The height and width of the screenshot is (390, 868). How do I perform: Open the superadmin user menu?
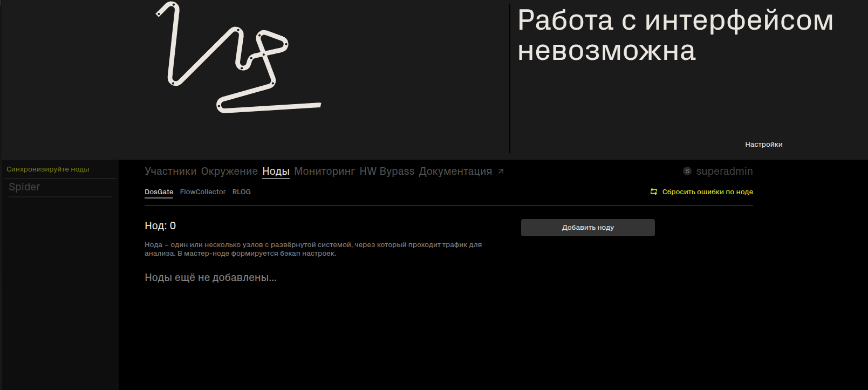pos(724,171)
